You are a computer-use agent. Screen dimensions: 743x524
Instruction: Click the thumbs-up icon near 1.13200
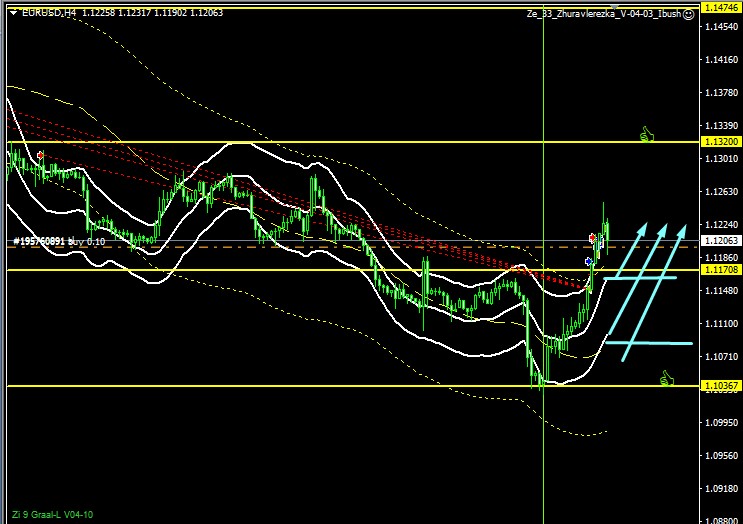[x=646, y=133]
